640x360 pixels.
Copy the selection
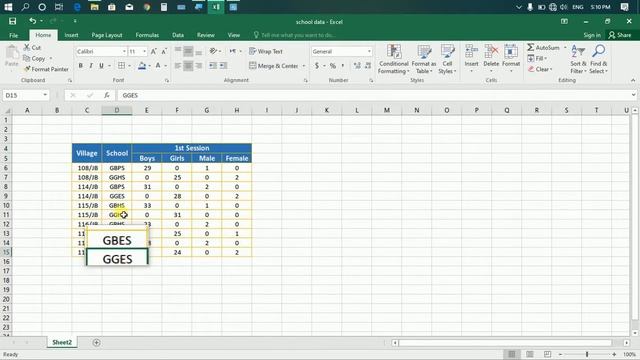coord(34,58)
